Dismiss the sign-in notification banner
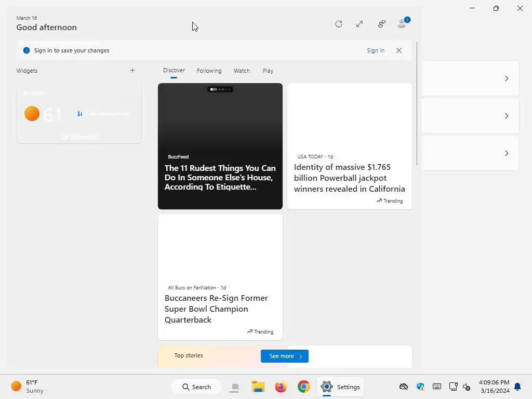 [399, 50]
